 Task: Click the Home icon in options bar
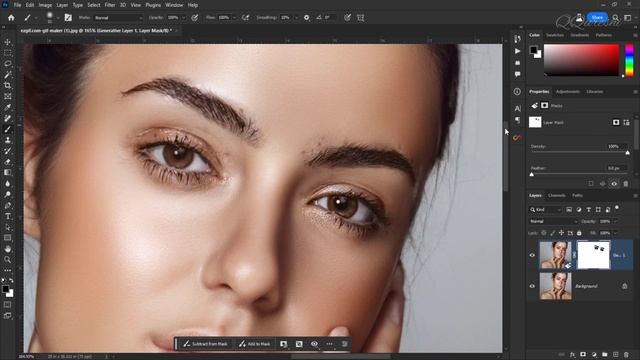(11, 18)
